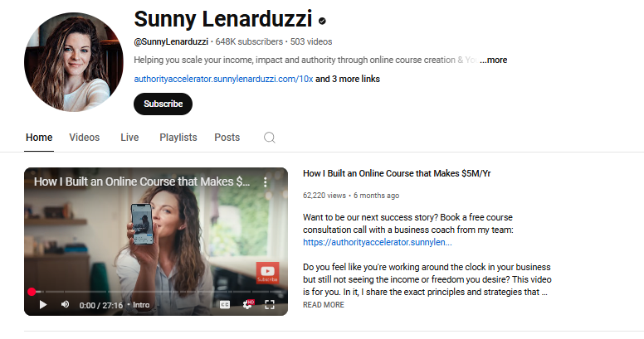This screenshot has width=644, height=339.
Task: Open the three-dot menu on video player
Action: [266, 182]
